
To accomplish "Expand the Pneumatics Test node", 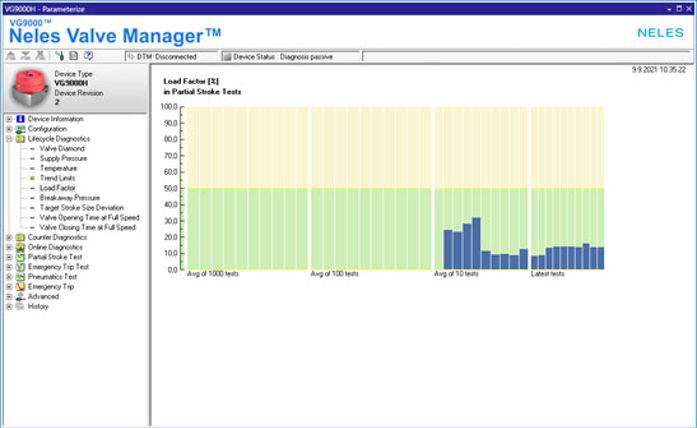I will (9, 277).
